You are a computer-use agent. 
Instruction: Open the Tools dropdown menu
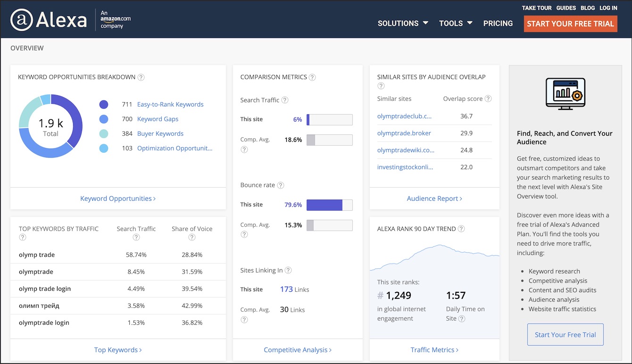[456, 23]
